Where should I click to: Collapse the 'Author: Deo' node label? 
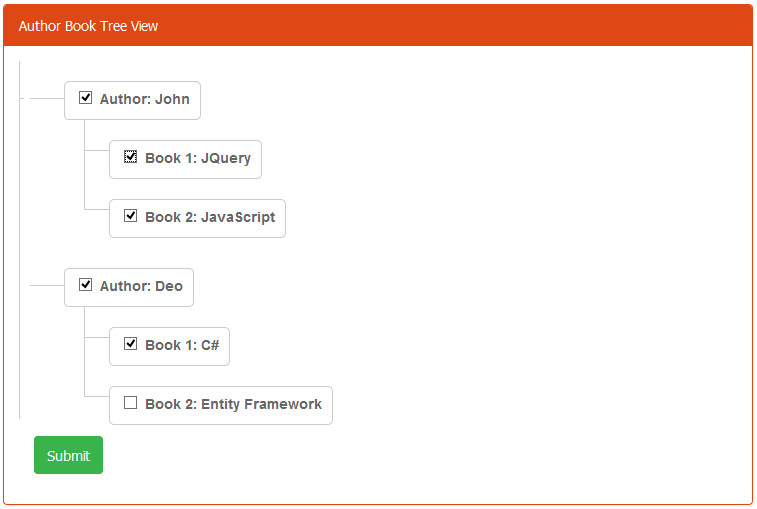point(141,287)
